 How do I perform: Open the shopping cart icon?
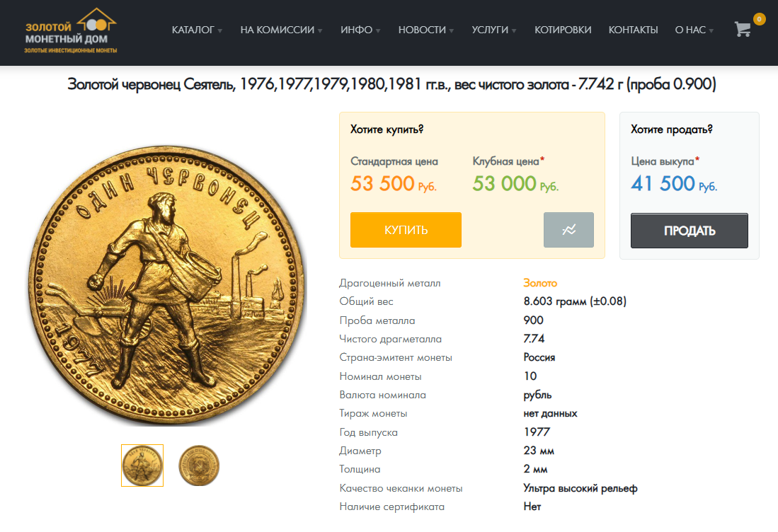743,29
